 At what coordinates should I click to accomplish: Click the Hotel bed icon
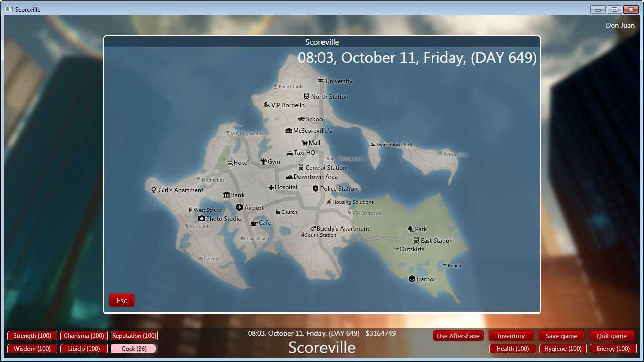(x=229, y=163)
